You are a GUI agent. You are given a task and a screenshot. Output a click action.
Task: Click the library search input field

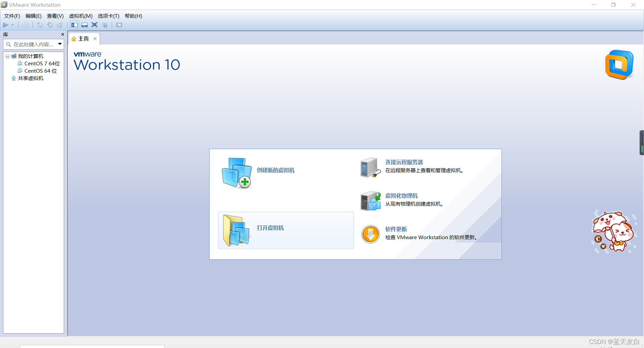point(34,44)
